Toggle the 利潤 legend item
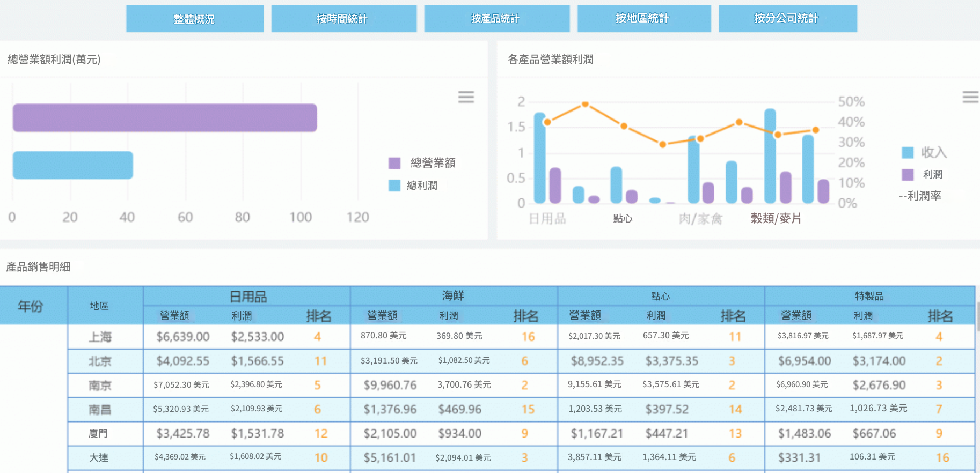The width and height of the screenshot is (980, 474). pyautogui.click(x=924, y=175)
